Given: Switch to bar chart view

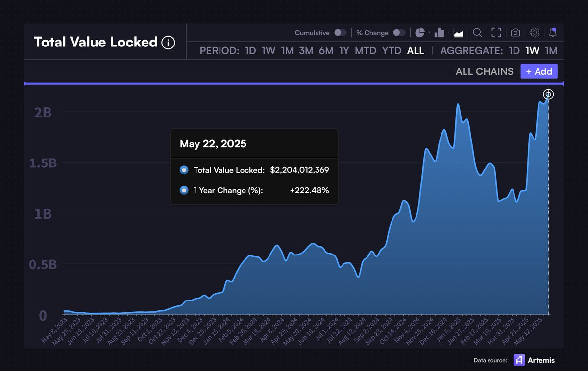Looking at the screenshot, I should [x=439, y=33].
